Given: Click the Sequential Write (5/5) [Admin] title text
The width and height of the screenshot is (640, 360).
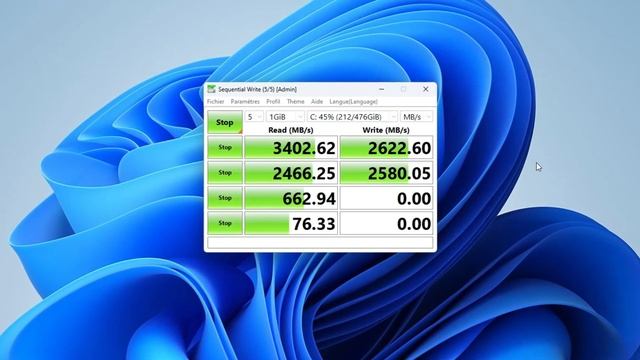Looking at the screenshot, I should 258,89.
